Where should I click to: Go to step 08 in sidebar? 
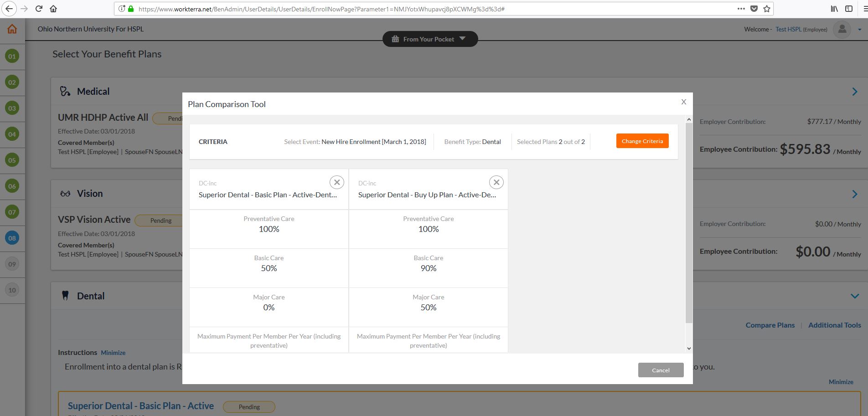(12, 238)
